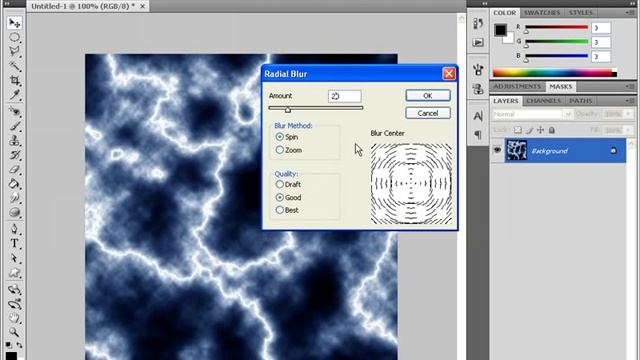Select the Hand tool
This screenshot has width=640, height=360.
14,318
